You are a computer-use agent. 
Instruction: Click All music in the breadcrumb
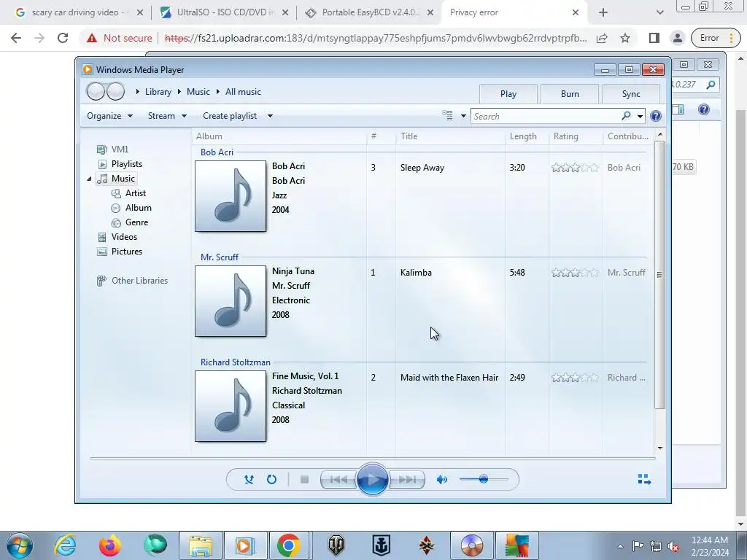(x=243, y=92)
